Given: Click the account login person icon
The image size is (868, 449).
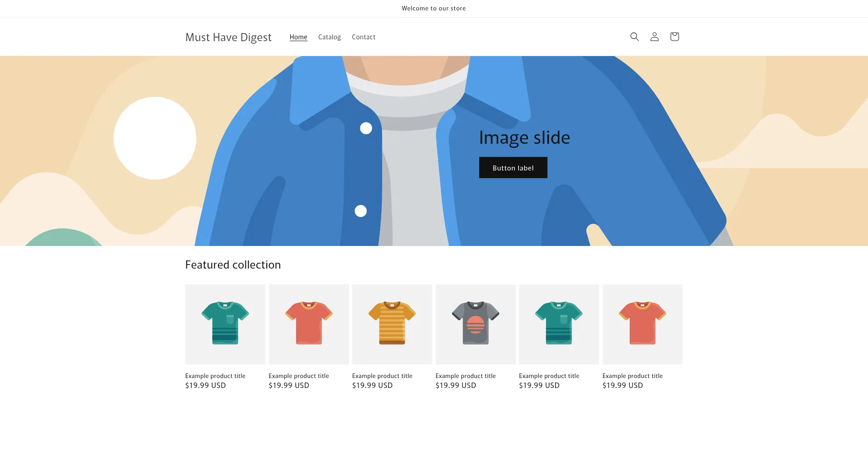Looking at the screenshot, I should pyautogui.click(x=654, y=37).
